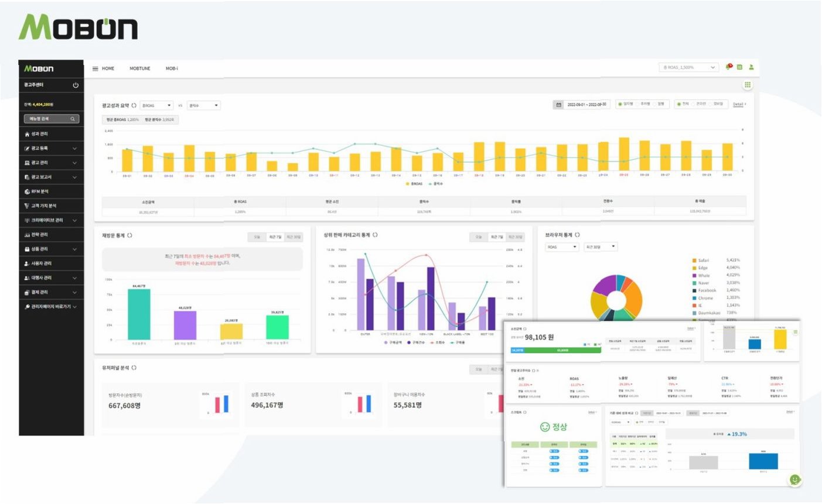The height and width of the screenshot is (504, 822).
Task: Click the magnifier icon in the menu search
Action: (73, 119)
